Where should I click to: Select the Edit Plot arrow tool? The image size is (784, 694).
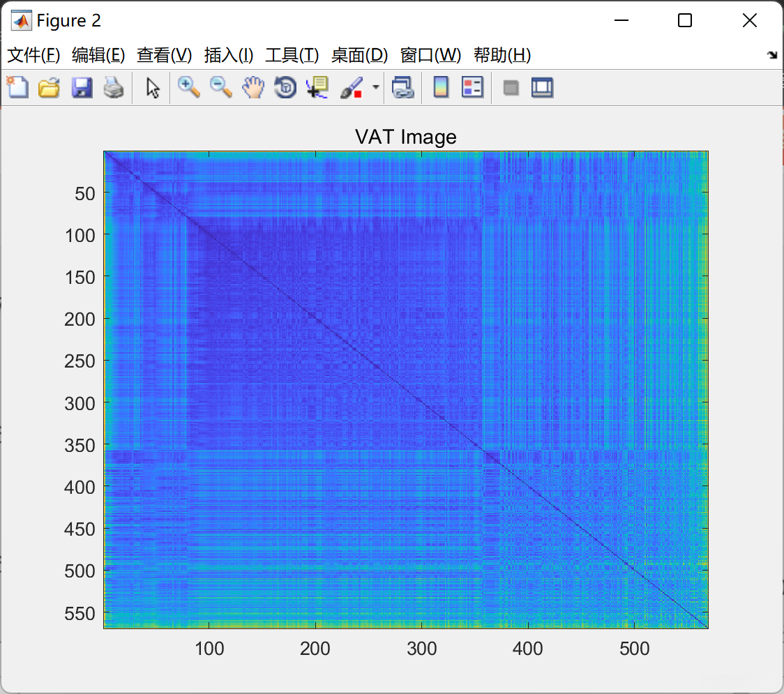point(153,88)
